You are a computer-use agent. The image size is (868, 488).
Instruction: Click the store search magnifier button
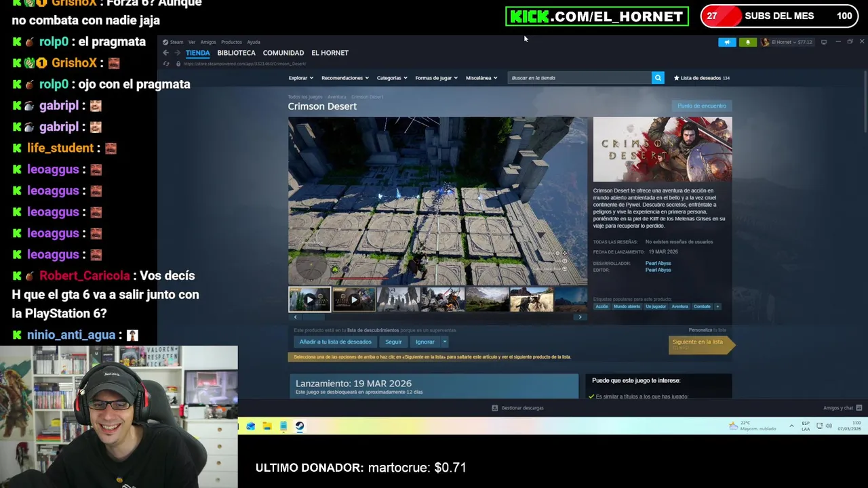tap(658, 78)
